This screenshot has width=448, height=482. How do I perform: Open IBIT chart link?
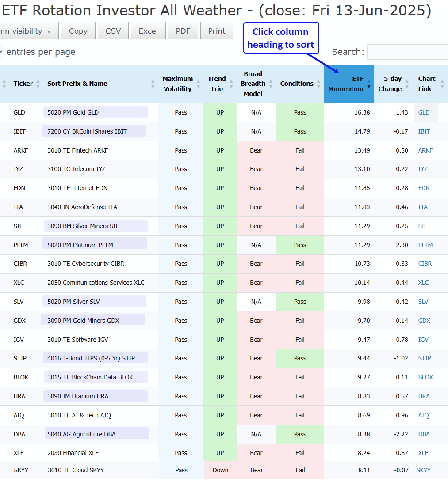click(x=424, y=132)
